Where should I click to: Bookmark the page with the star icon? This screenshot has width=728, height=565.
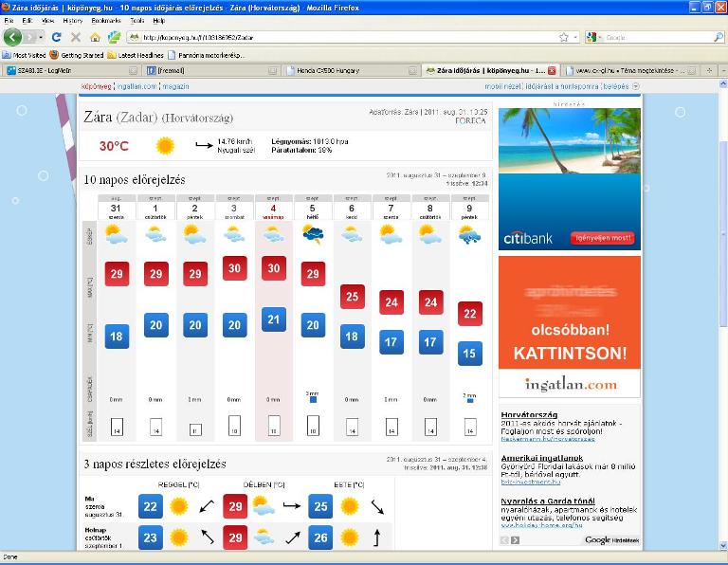click(x=563, y=38)
